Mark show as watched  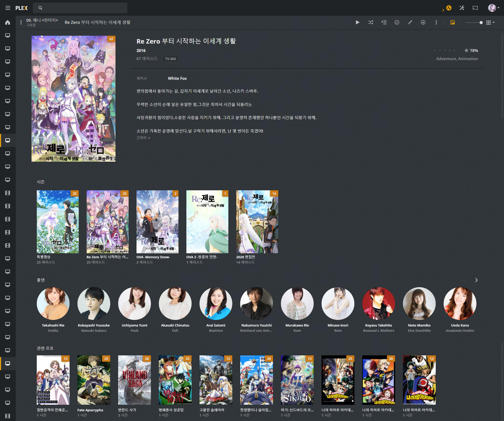(x=397, y=22)
